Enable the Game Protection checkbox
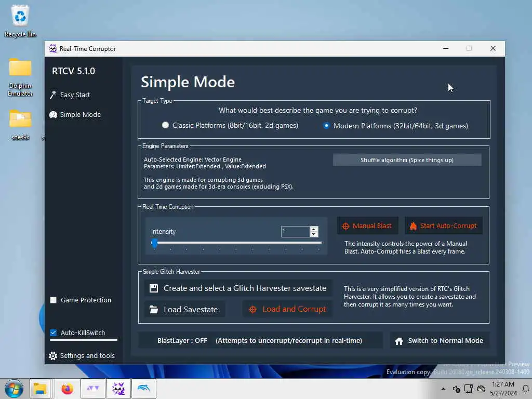Viewport: 532px width, 399px height. click(54, 300)
